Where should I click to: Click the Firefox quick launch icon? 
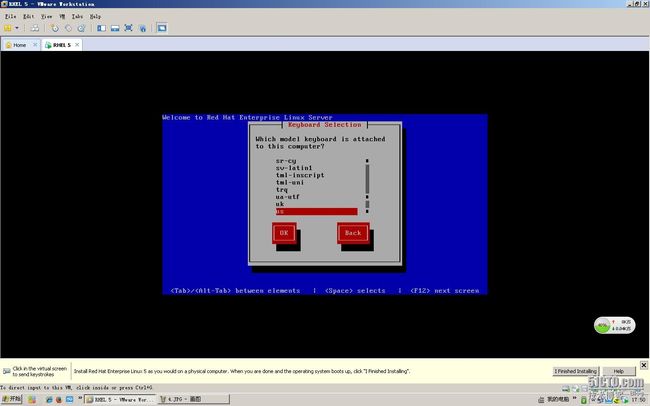click(58, 400)
